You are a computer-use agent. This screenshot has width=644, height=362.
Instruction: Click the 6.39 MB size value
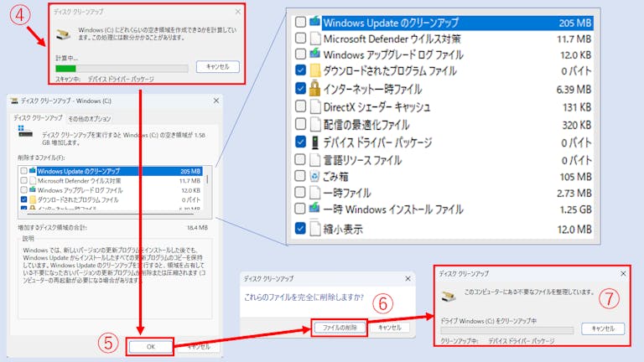[574, 89]
